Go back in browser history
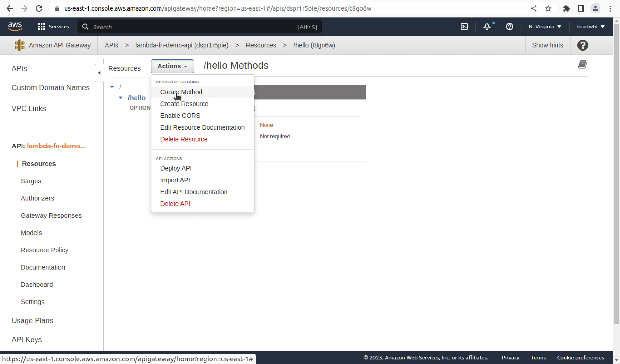 (10, 8)
